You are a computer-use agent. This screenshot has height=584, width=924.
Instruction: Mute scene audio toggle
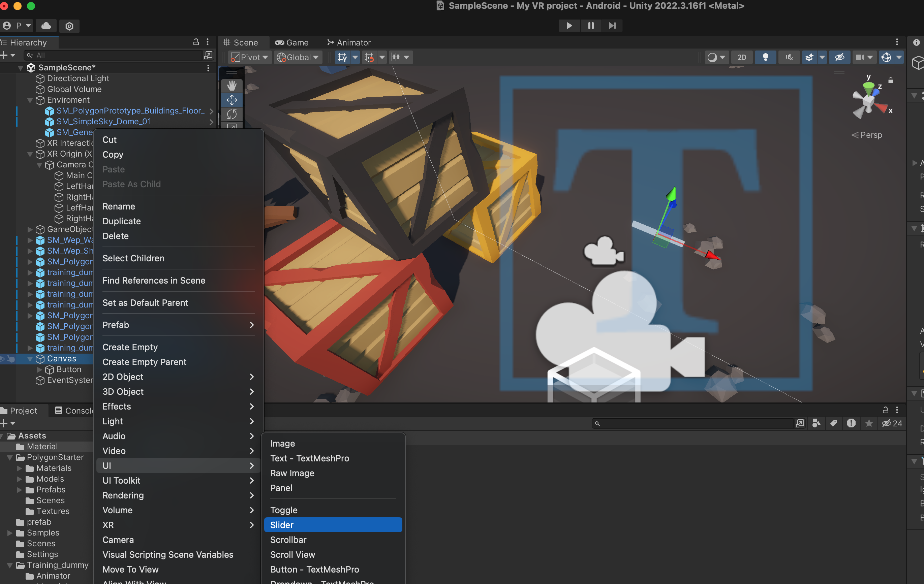789,57
